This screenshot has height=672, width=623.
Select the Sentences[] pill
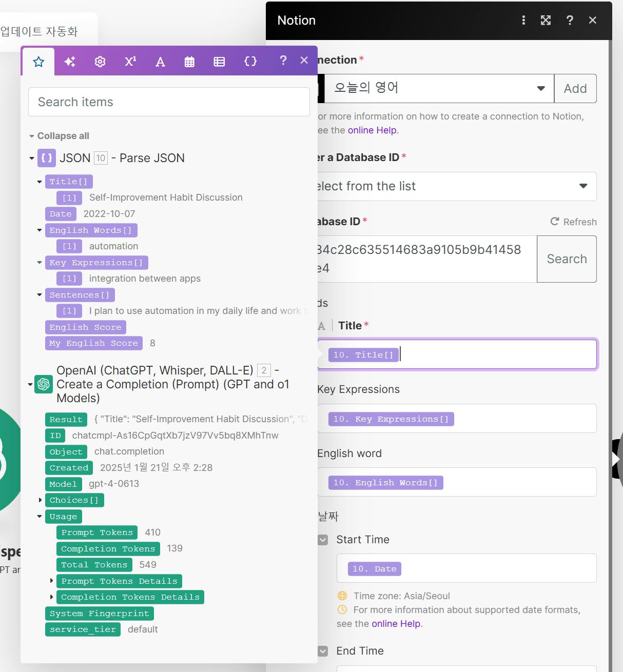pyautogui.click(x=80, y=295)
